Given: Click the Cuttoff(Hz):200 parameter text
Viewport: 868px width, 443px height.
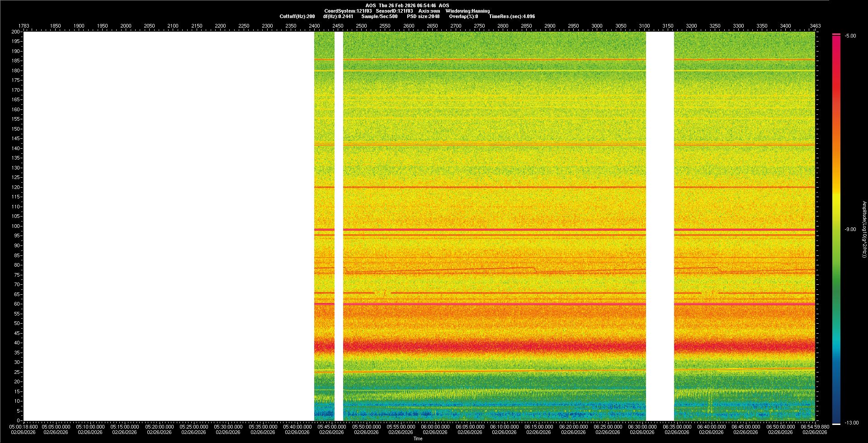Looking at the screenshot, I should click(297, 16).
